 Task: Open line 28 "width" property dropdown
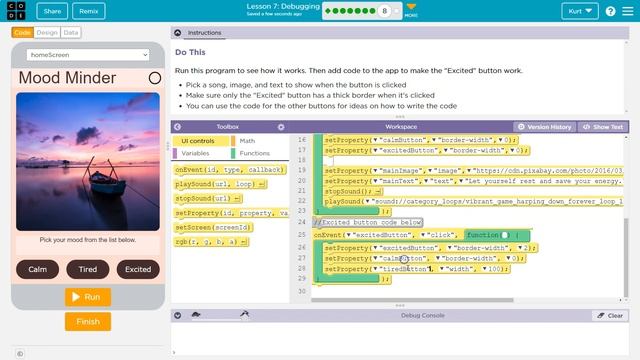click(442, 269)
